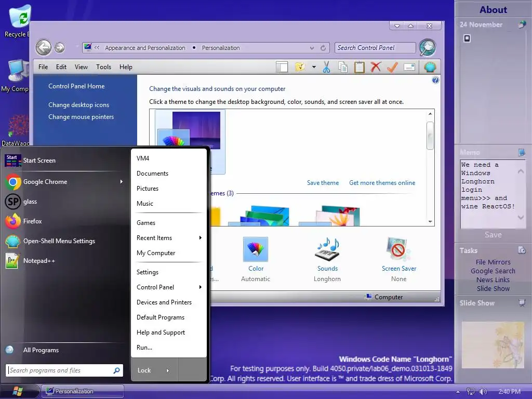Viewport: 532px width, 399px height.
Task: Launch Firefox from start menu
Action: click(x=64, y=221)
